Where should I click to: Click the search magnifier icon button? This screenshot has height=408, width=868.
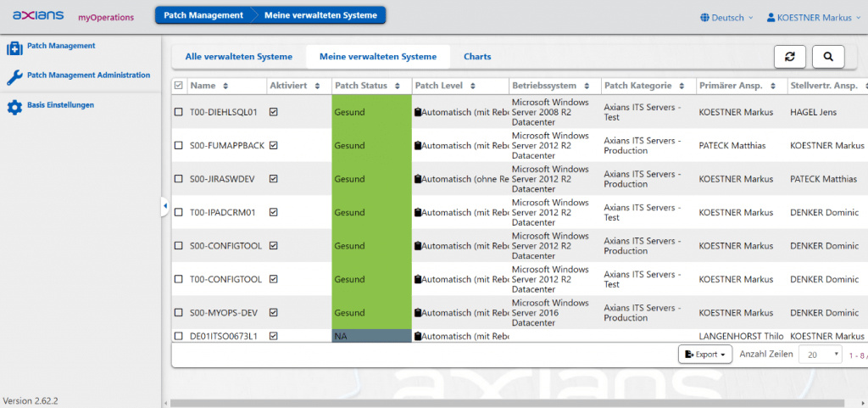828,57
